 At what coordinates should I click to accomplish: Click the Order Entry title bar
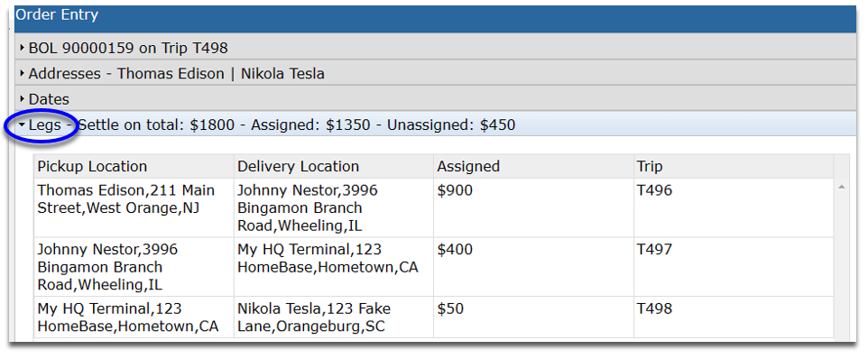(435, 18)
